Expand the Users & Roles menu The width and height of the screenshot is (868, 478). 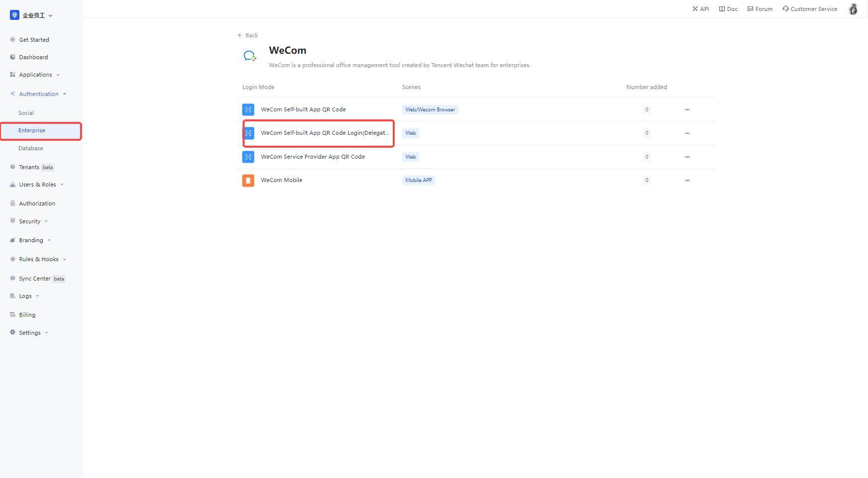click(37, 185)
